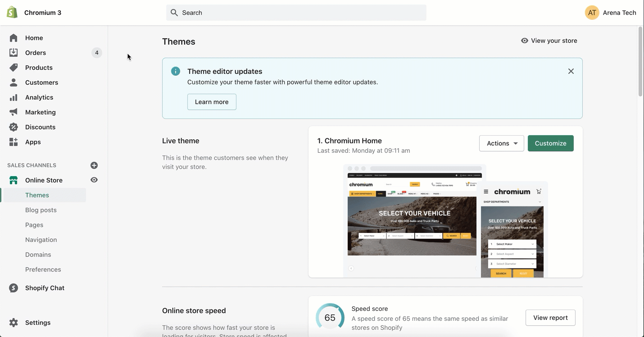Click SALES CHANNELS heading text
Screen dimensions: 644x337
coord(32,165)
